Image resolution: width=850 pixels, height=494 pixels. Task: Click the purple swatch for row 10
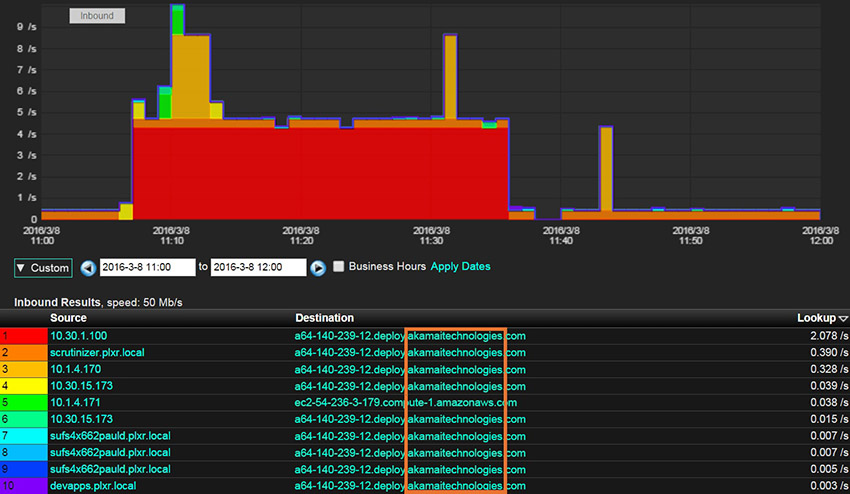pyautogui.click(x=24, y=486)
